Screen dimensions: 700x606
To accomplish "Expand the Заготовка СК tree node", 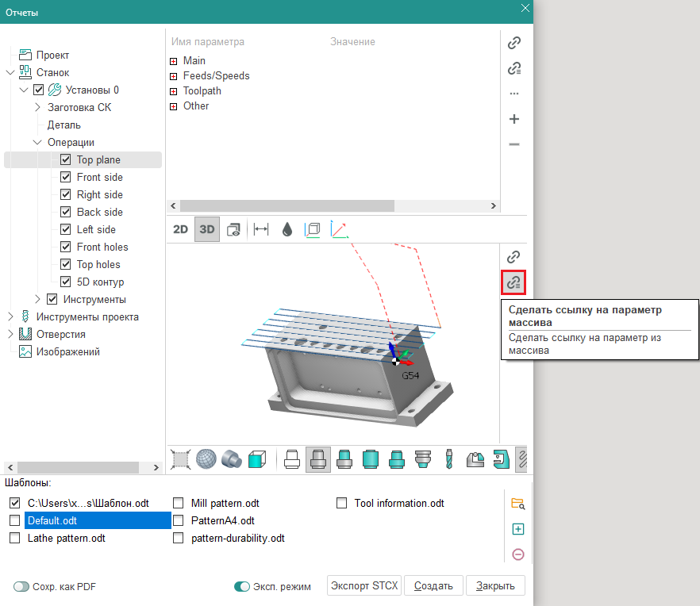I will pyautogui.click(x=37, y=107).
